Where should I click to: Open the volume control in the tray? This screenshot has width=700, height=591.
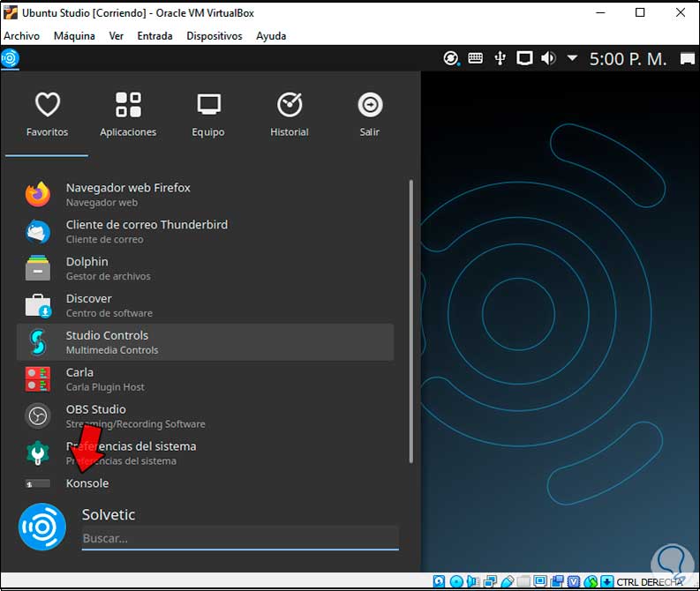point(548,58)
